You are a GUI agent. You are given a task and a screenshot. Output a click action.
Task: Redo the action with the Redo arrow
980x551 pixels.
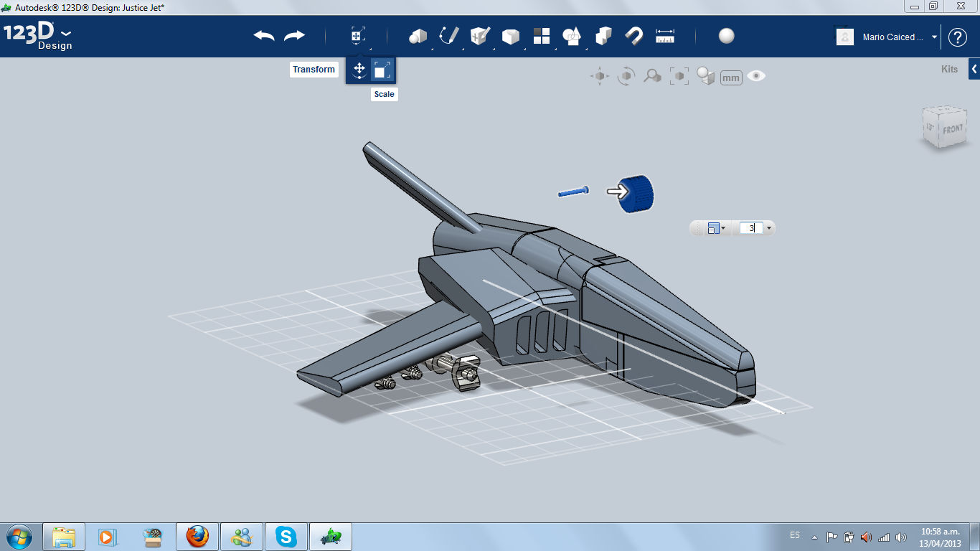click(294, 36)
